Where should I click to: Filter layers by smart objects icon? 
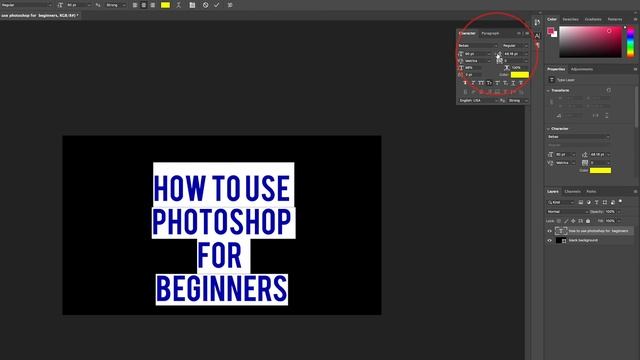click(613, 202)
